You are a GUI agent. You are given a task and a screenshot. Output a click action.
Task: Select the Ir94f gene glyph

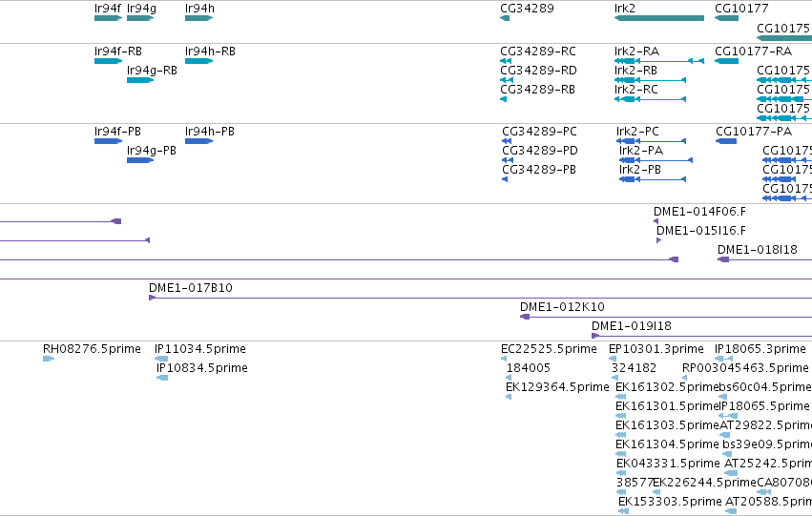coord(108,18)
